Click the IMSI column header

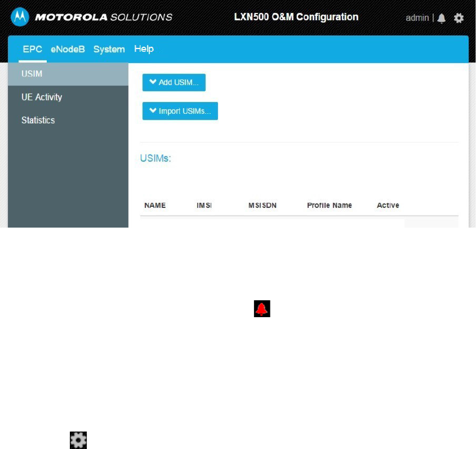pos(204,206)
